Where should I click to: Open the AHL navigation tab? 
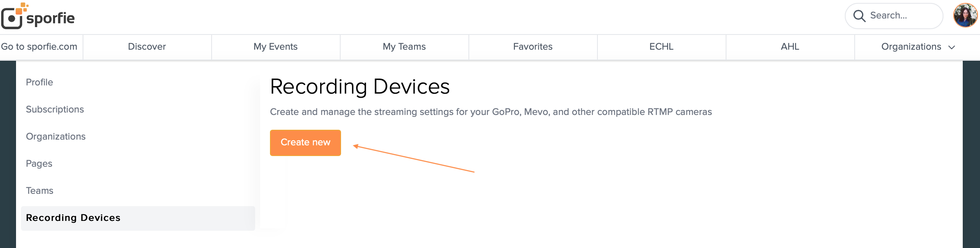790,47
